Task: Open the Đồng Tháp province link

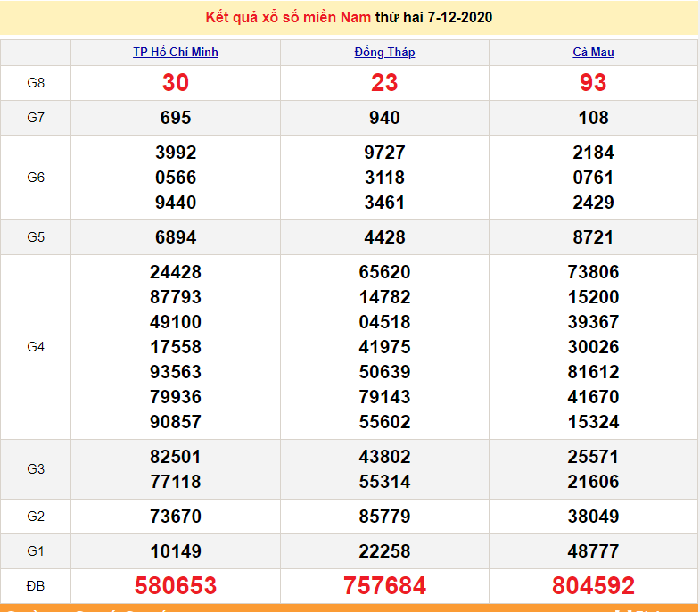Action: pos(384,52)
